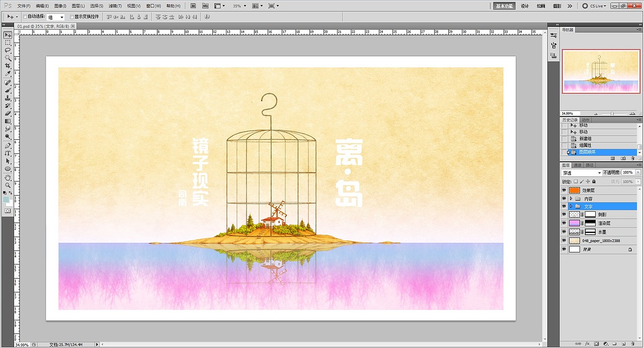Switch to the 通道 tab
644x348 pixels.
[578, 165]
